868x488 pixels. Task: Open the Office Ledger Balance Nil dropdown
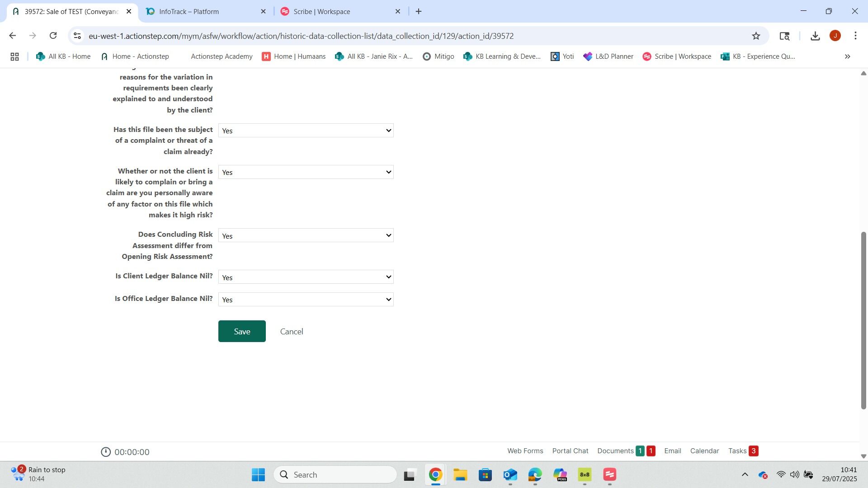click(x=306, y=300)
